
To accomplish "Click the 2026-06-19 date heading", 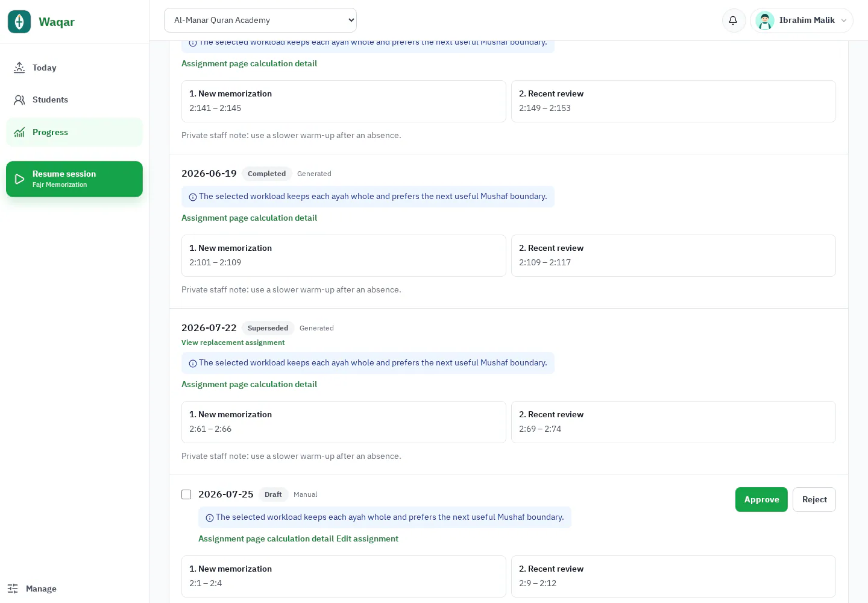I will tap(209, 174).
